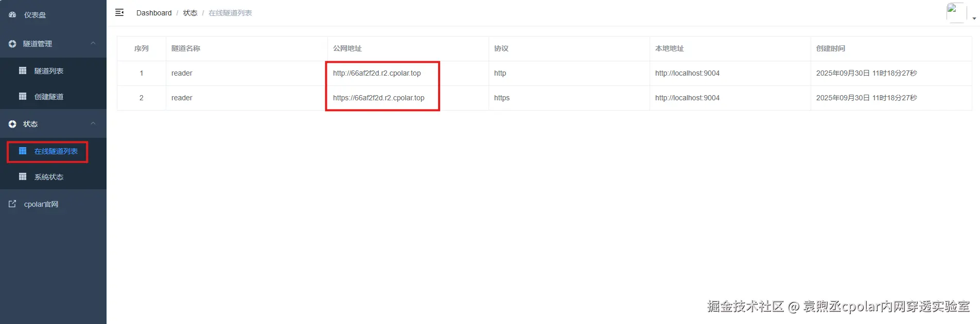Viewport: 980px width, 324px height.
Task: Open the https://66af2f2d.r2.cpolar.top public address
Action: (379, 98)
